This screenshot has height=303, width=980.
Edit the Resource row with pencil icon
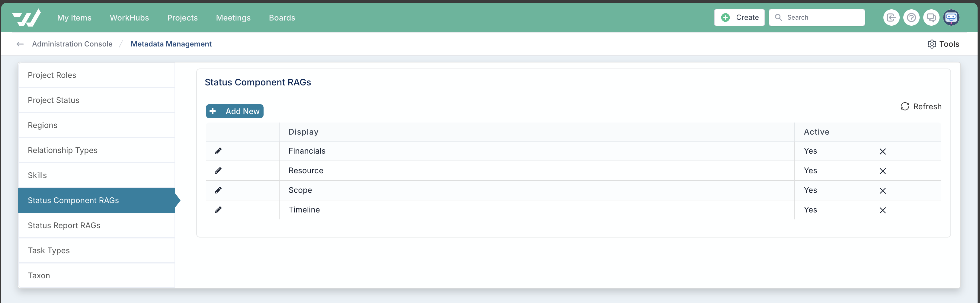(218, 171)
